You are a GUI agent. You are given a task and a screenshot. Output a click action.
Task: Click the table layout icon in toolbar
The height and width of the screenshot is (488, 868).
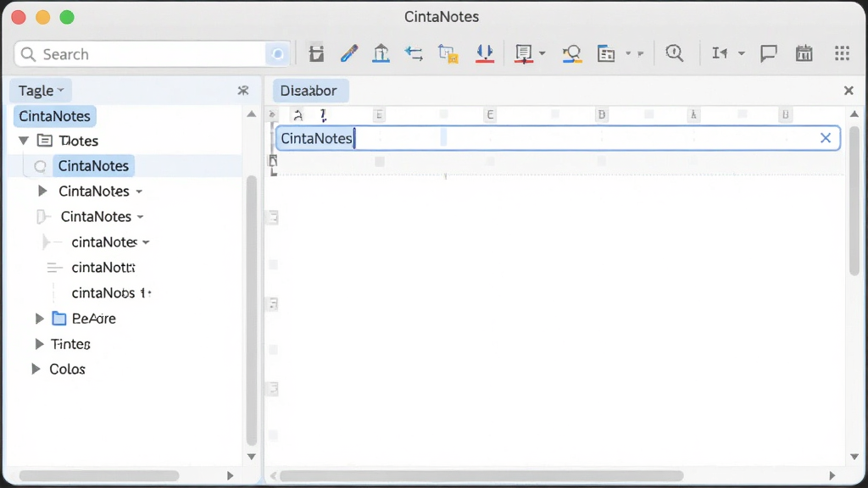pos(606,53)
